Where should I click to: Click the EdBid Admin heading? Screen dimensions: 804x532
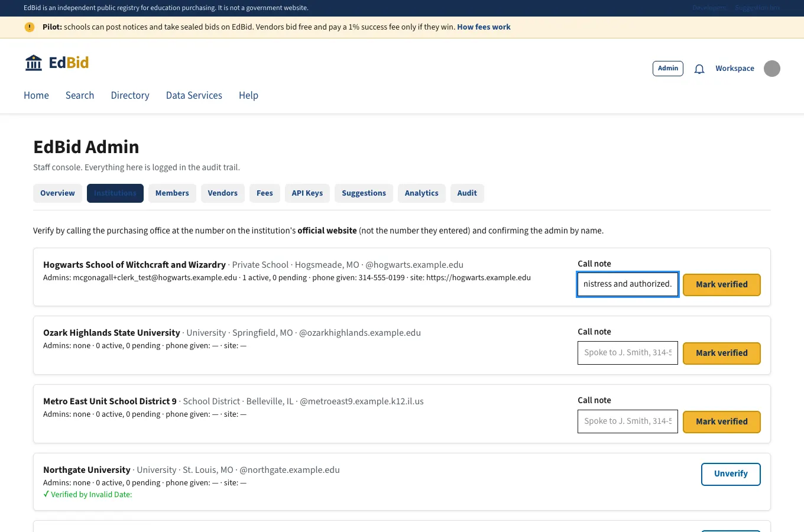[86, 147]
